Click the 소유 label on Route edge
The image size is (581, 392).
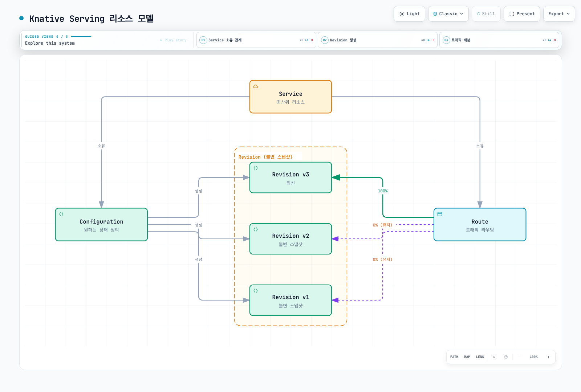pos(480,146)
